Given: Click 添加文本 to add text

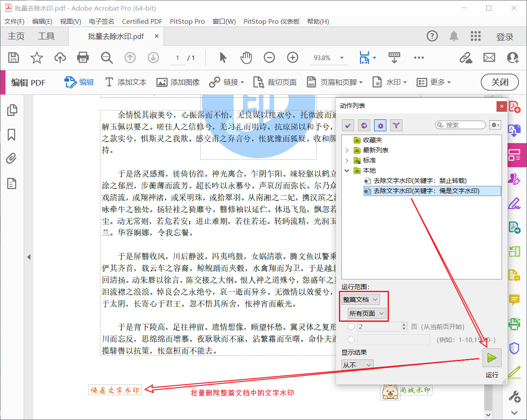Looking at the screenshot, I should tap(126, 82).
